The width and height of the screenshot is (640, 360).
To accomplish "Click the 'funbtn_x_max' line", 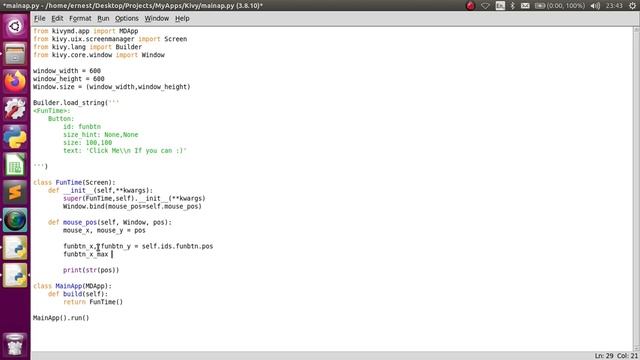I will (86, 254).
